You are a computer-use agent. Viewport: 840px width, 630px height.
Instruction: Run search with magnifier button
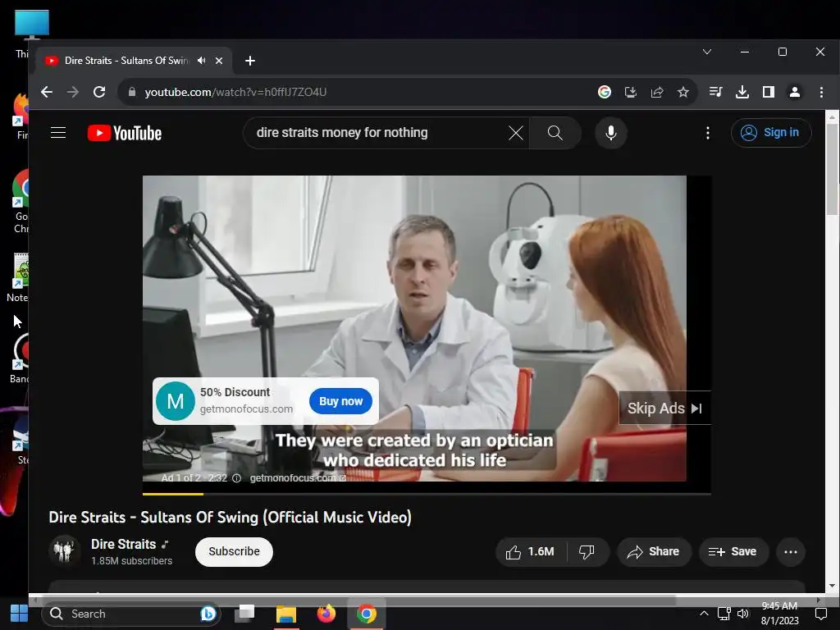click(555, 133)
